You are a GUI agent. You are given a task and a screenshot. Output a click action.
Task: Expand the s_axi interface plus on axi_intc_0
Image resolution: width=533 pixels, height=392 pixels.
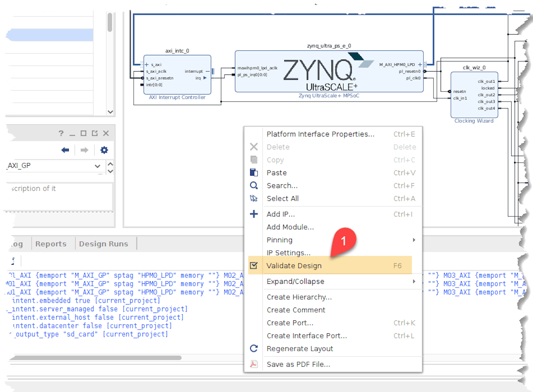tap(147, 65)
